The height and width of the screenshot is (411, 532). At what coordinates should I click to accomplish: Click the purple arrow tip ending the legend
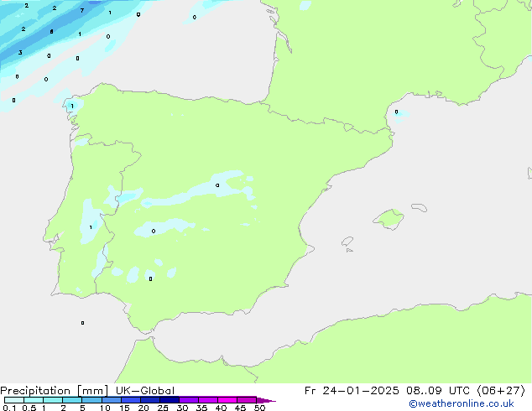pyautogui.click(x=266, y=400)
